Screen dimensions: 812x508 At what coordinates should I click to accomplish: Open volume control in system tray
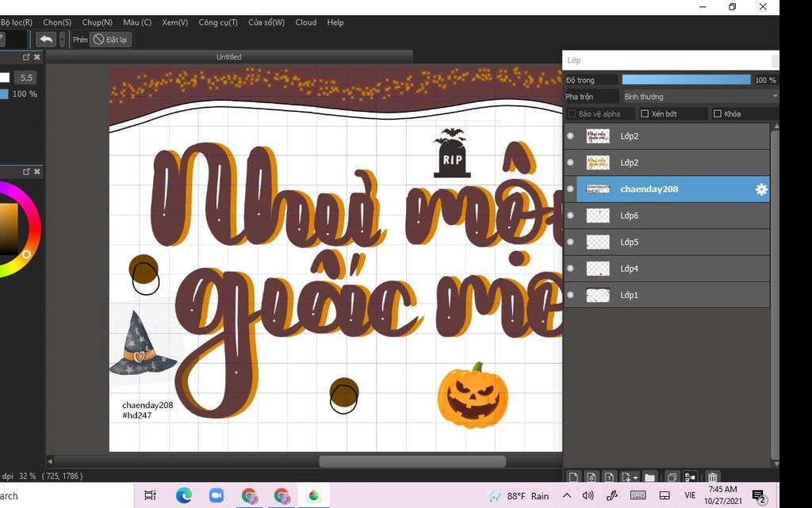[x=588, y=495]
